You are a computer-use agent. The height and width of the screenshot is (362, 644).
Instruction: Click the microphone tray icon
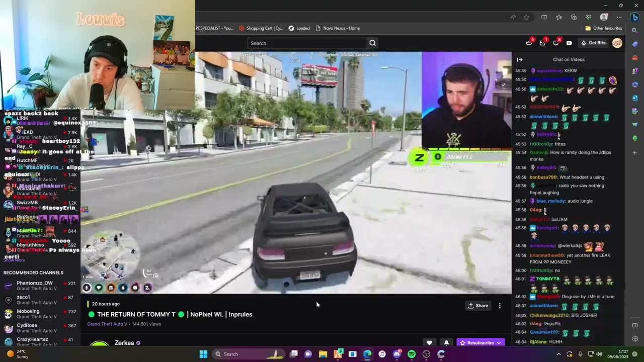[580, 354]
